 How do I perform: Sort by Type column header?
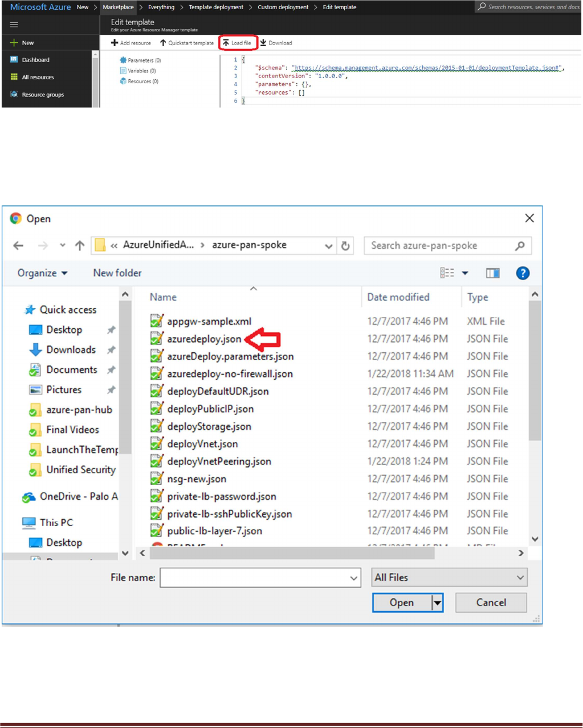click(478, 297)
